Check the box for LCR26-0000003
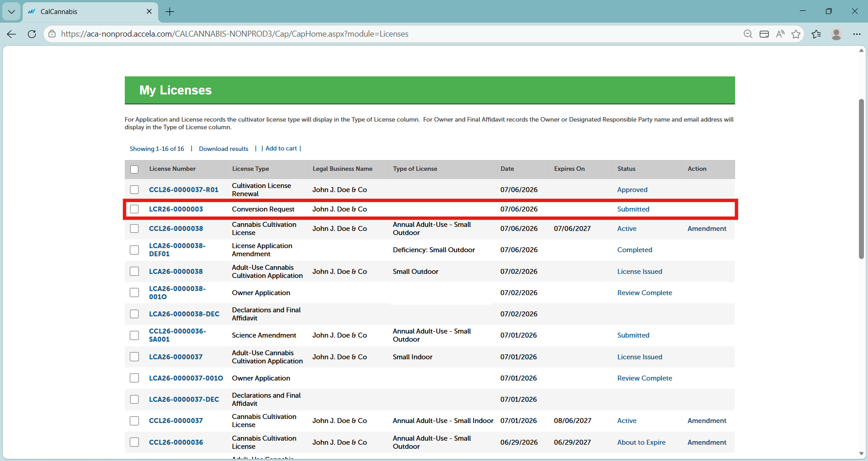 click(x=134, y=209)
